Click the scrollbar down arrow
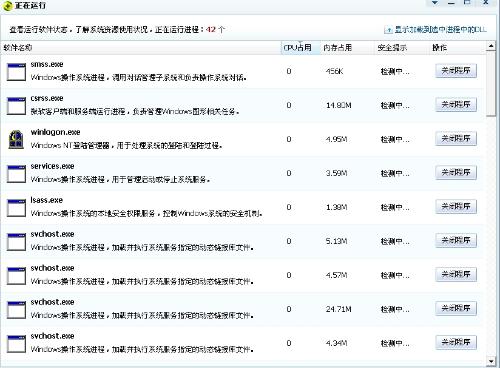Image resolution: width=500 pixels, height=368 pixels. (491, 361)
